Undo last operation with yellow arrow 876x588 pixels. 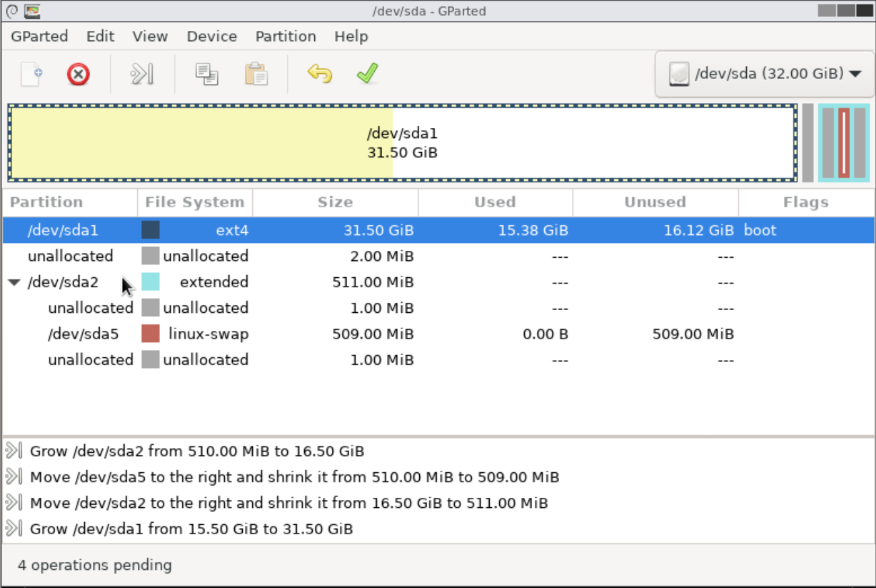[320, 73]
